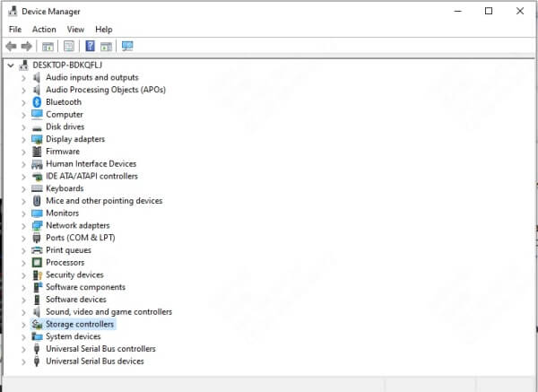
Task: Click the Computer category icon
Action: pos(37,114)
